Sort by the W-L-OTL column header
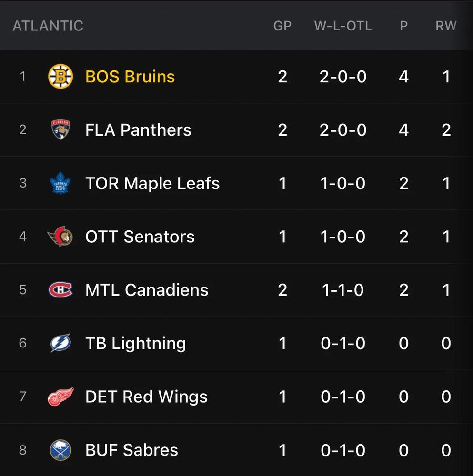Screen dimensions: 473x476 343,26
